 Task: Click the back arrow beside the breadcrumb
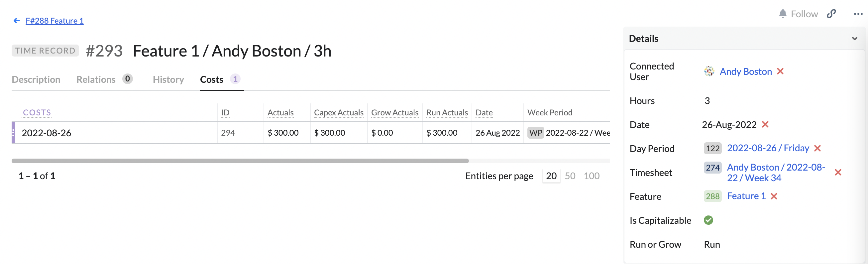pos(17,20)
